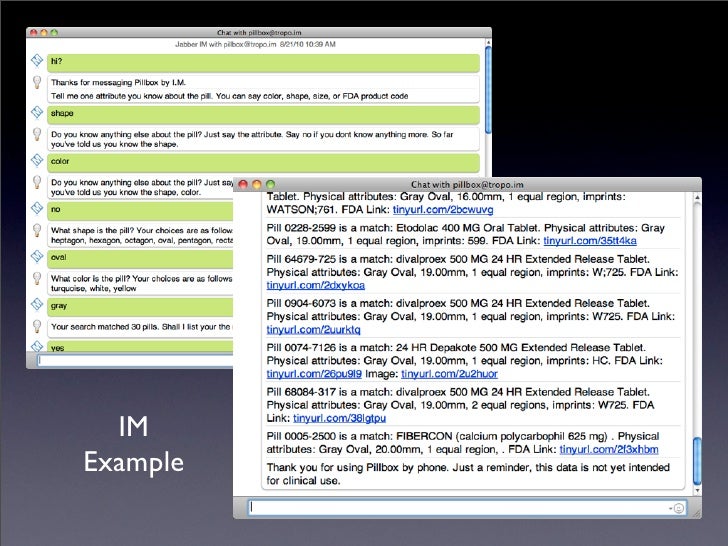Click sender icon next to 'color' message
The width and height of the screenshot is (728, 546).
coord(37,160)
